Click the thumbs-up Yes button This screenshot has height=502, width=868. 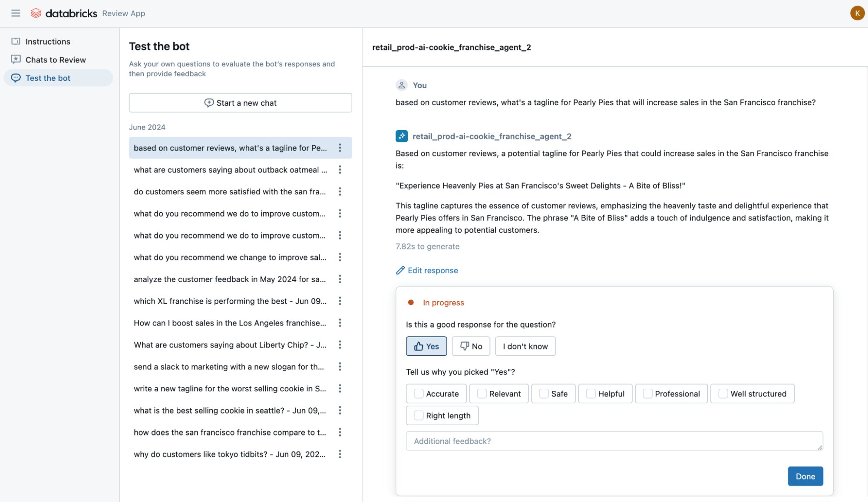[426, 346]
